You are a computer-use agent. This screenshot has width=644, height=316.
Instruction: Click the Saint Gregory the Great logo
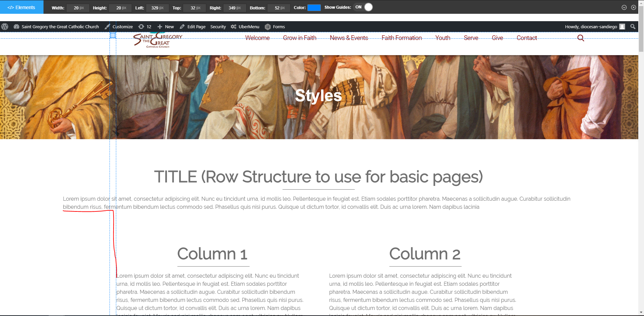[158, 41]
